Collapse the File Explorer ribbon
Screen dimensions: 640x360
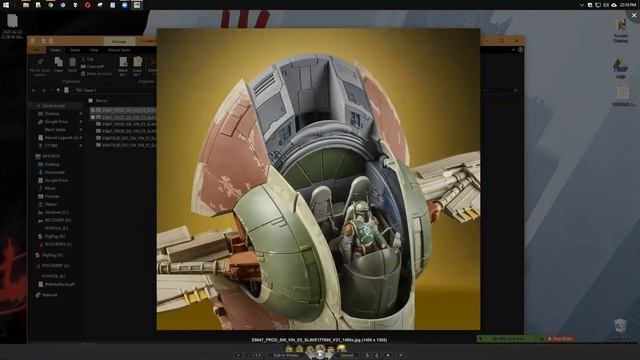(x=513, y=50)
